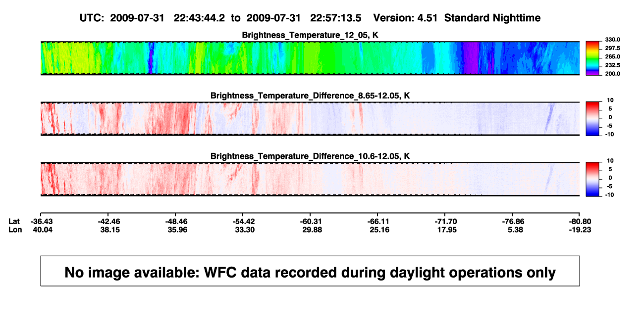Click latitude value -66.11
The width and height of the screenshot is (644, 330).
pyautogui.click(x=379, y=221)
